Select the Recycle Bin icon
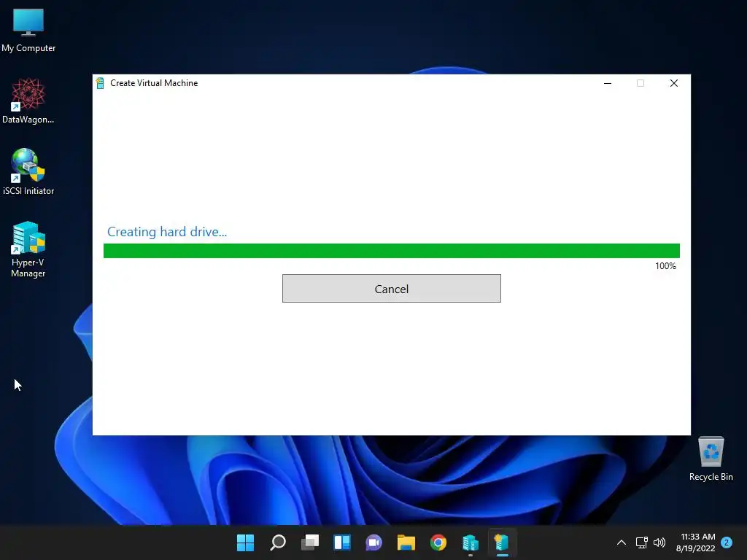Image resolution: width=747 pixels, height=560 pixels. pos(711,459)
